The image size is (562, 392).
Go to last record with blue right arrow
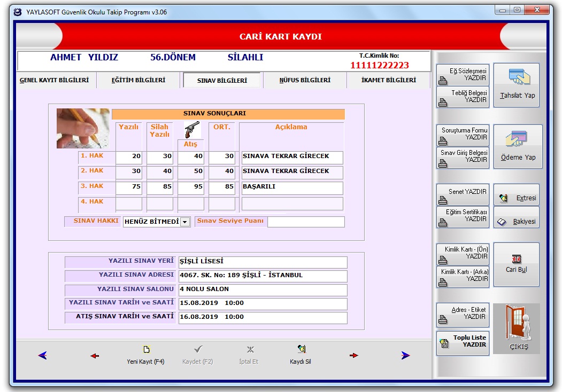click(405, 355)
